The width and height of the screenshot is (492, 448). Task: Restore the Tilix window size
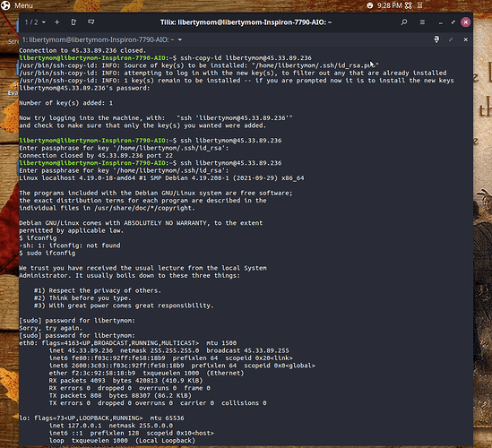click(453, 22)
